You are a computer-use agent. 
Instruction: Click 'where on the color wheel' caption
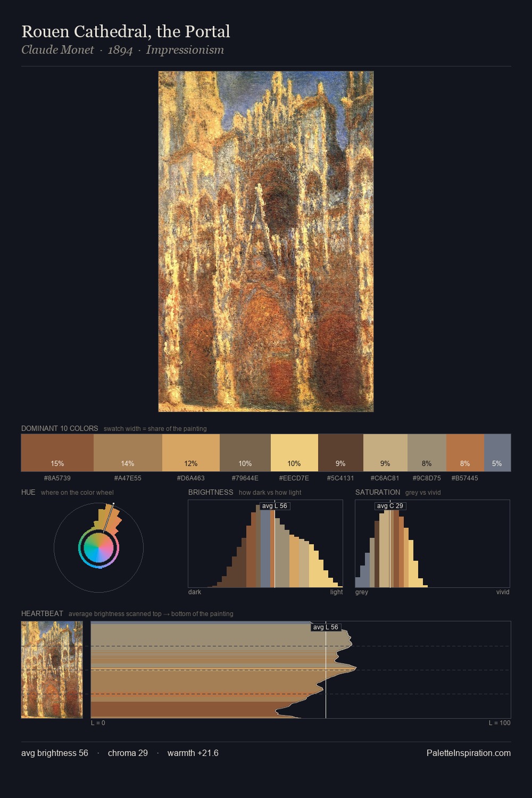pyautogui.click(x=77, y=493)
